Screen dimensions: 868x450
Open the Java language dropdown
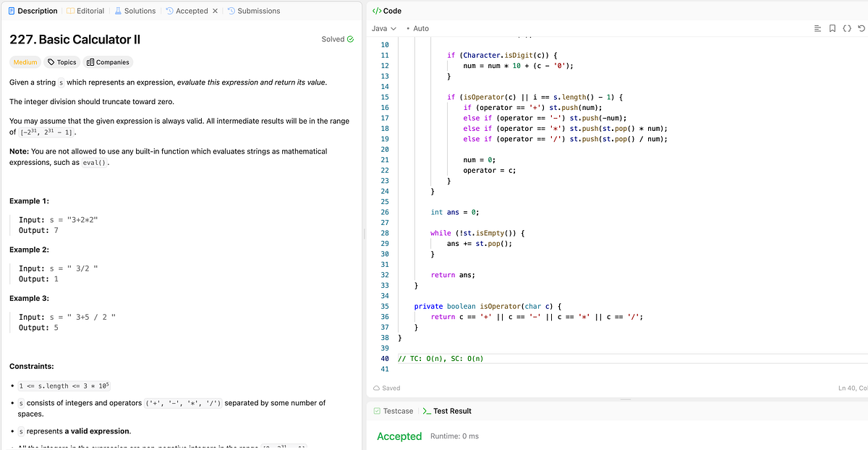click(x=384, y=29)
